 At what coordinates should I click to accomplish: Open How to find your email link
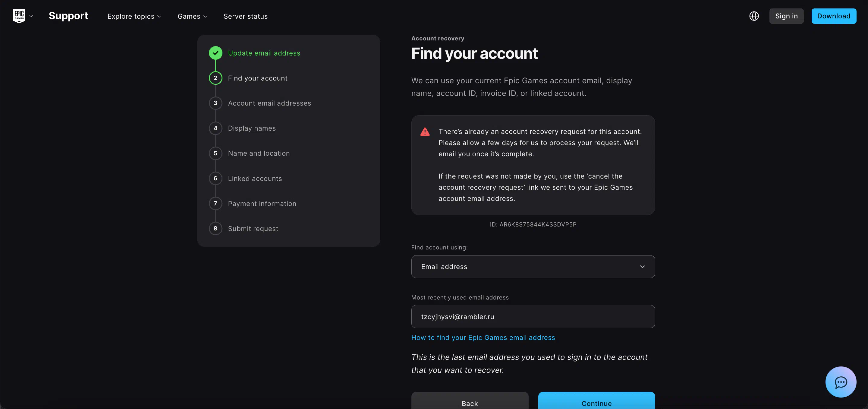coord(483,338)
